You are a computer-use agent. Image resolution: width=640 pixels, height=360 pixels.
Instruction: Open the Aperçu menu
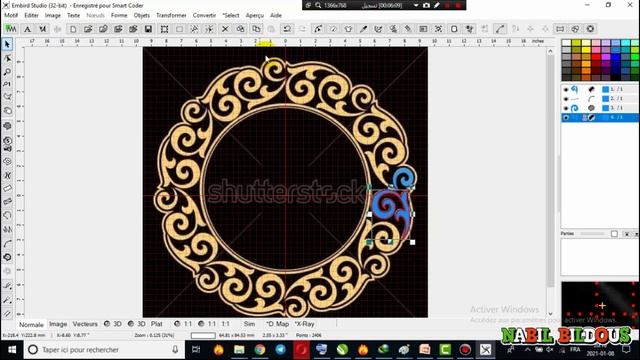click(x=255, y=15)
